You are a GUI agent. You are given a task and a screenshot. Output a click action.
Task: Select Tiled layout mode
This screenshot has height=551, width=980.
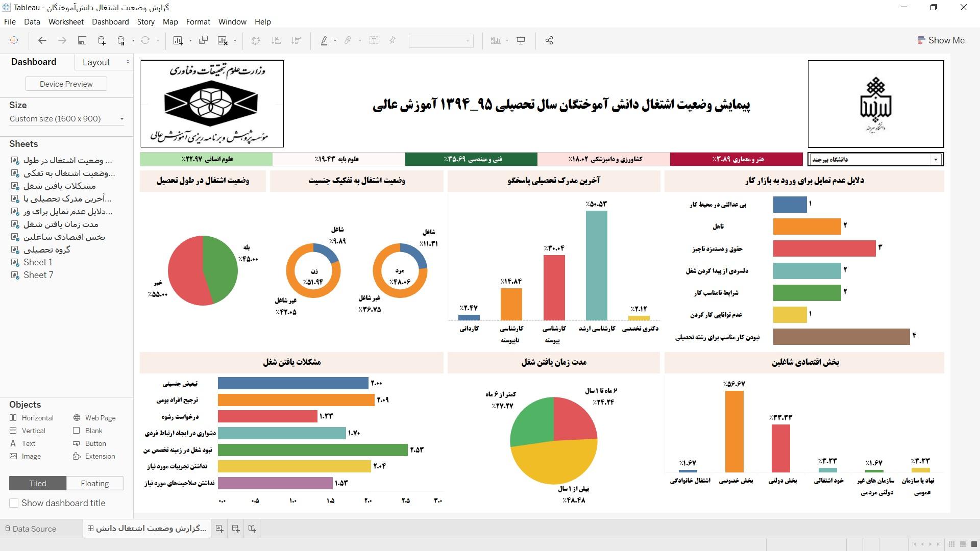pos(37,483)
